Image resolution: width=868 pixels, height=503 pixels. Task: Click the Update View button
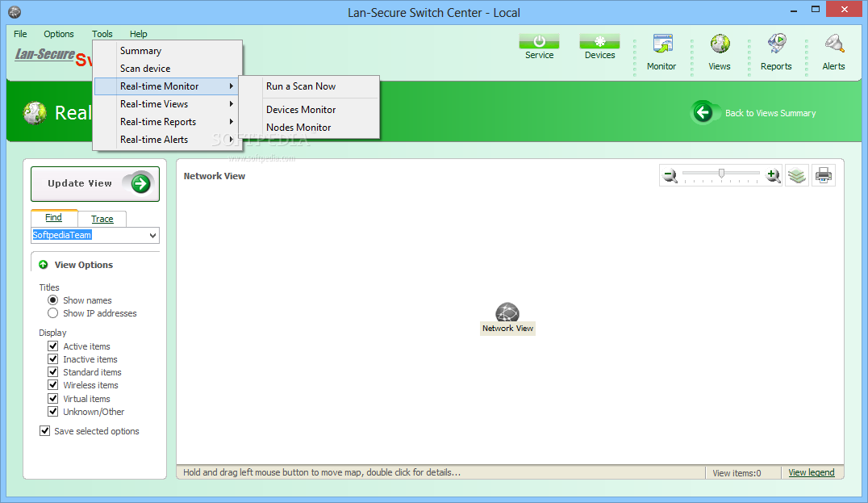(x=95, y=184)
